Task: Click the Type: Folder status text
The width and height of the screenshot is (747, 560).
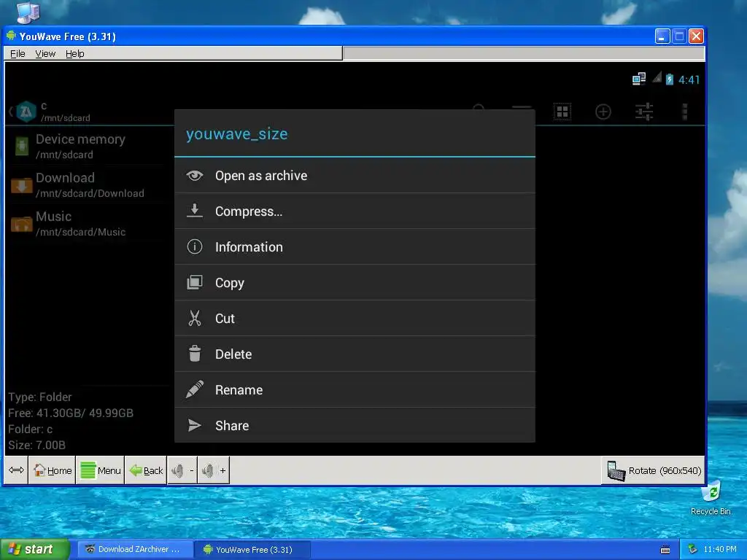Action: pyautogui.click(x=40, y=397)
